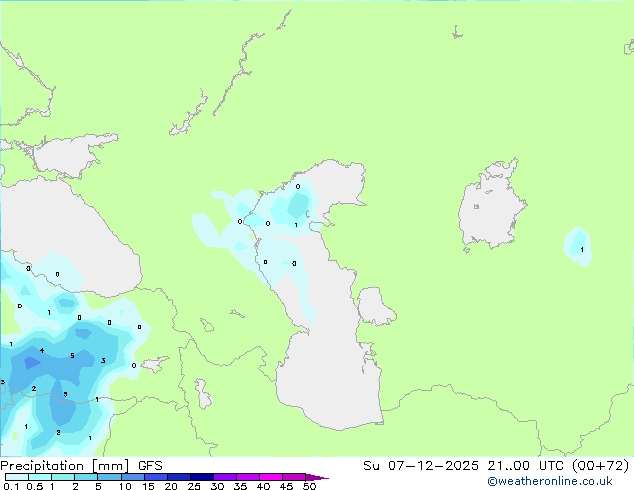This screenshot has height=490, width=634.
Task: Click the "(00+72)" forecast offset text
Action: coord(600,466)
